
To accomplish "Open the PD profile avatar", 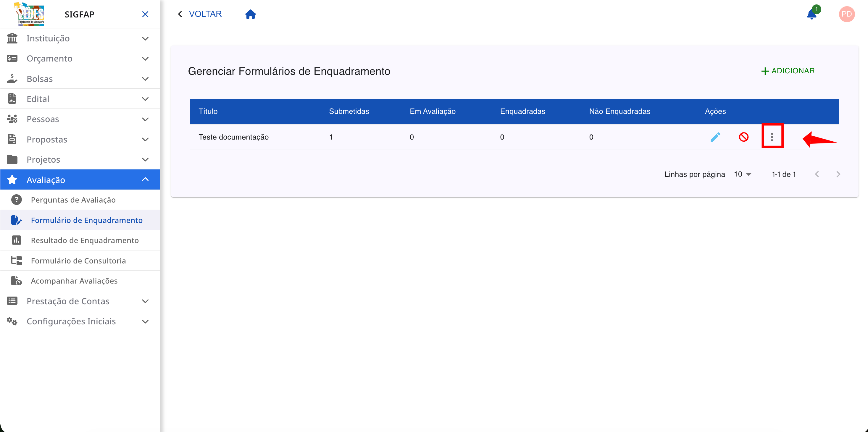I will pyautogui.click(x=847, y=14).
